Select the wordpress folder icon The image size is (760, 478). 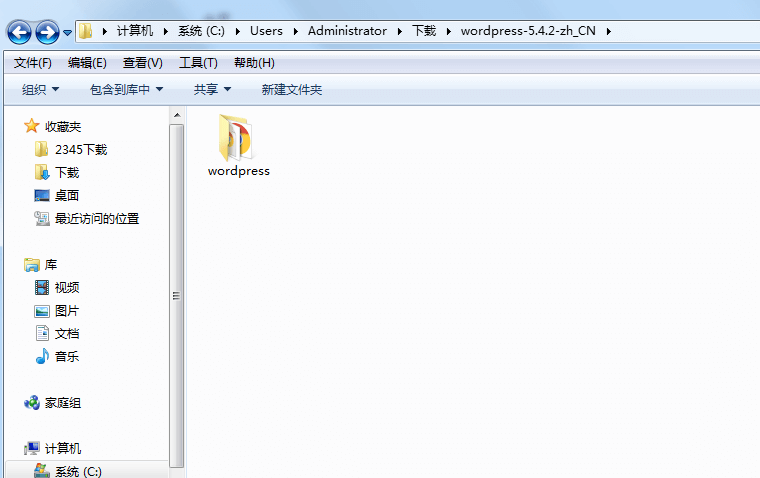[236, 138]
